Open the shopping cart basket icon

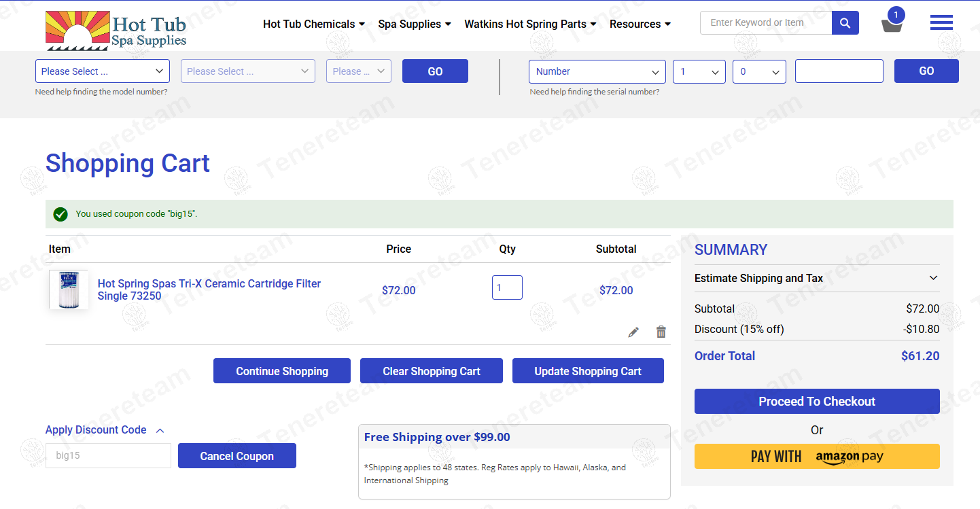892,24
